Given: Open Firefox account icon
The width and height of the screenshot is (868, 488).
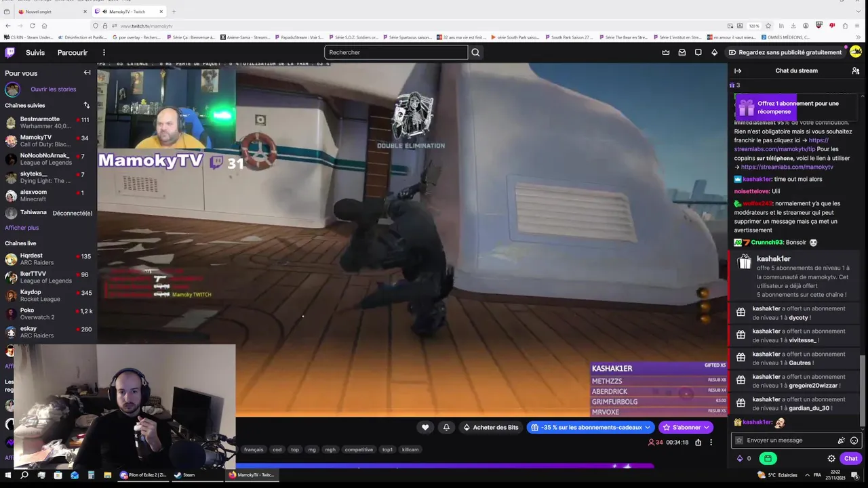Looking at the screenshot, I should [x=805, y=26].
